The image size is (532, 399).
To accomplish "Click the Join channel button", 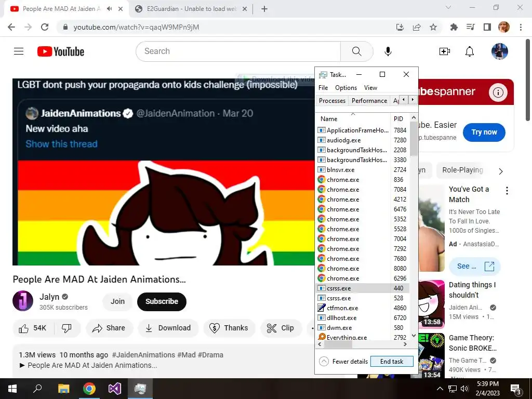I will click(x=117, y=301).
